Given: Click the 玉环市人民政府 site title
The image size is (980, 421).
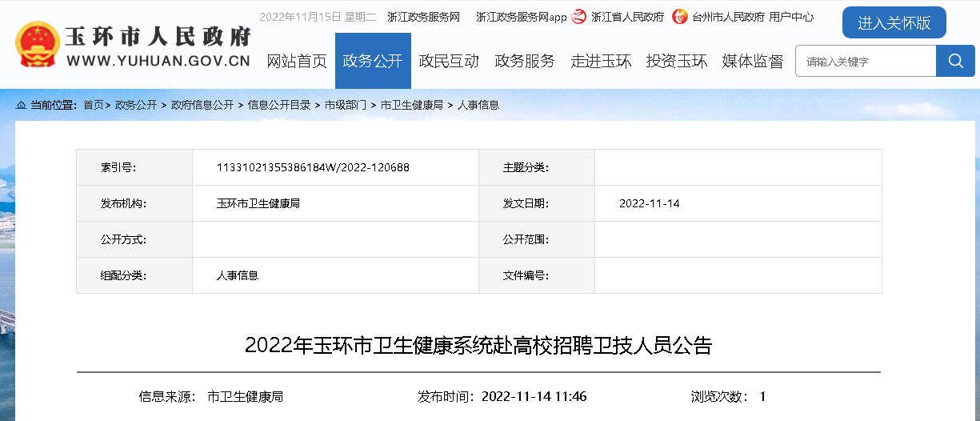Looking at the screenshot, I should pos(158,37).
